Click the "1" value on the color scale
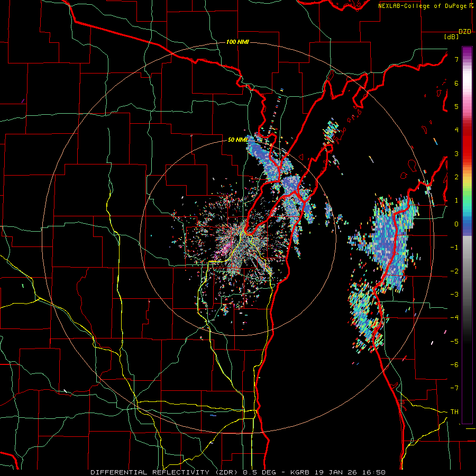The image size is (476, 476). pos(456,200)
